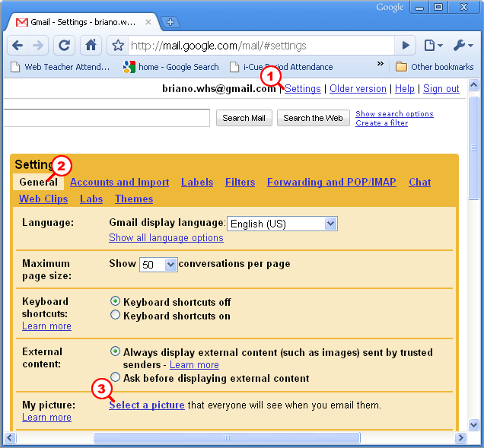This screenshot has height=448, width=484.
Task: Bookmark this page with the star icon
Action: coord(118,46)
